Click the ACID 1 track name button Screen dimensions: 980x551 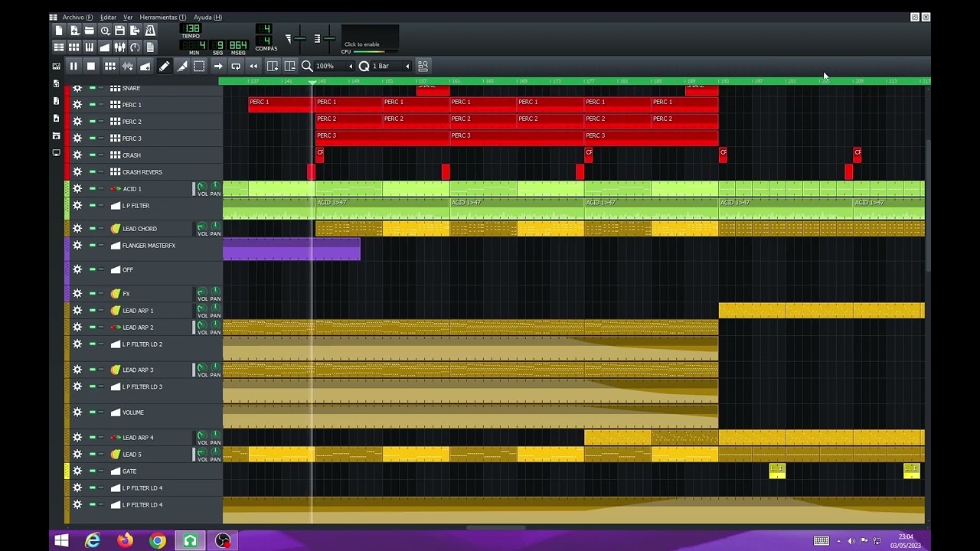click(x=150, y=189)
